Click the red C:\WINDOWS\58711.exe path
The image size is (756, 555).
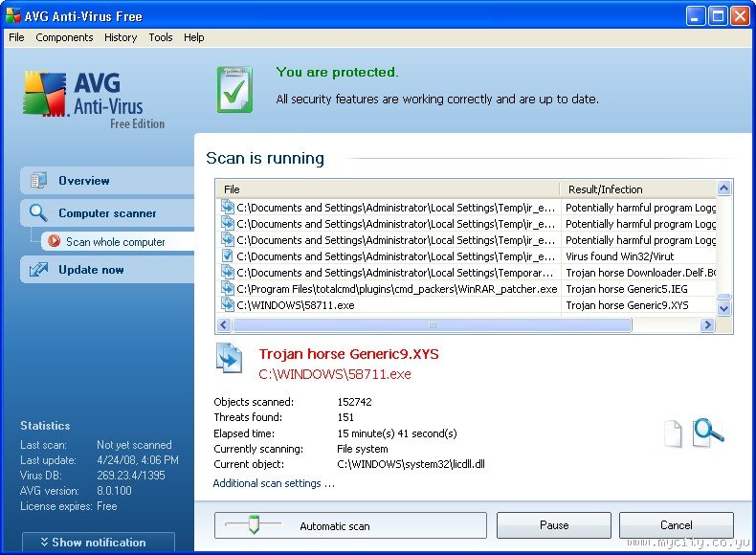335,374
